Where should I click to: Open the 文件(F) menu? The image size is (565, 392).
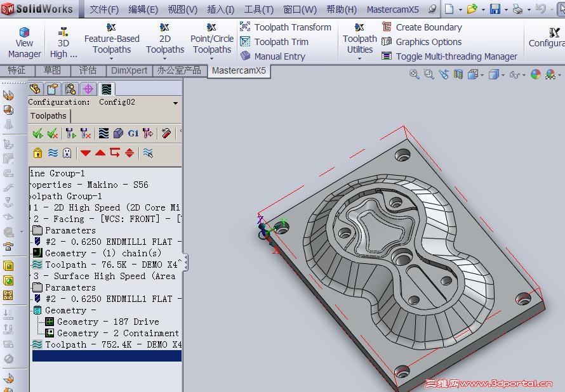tap(103, 9)
